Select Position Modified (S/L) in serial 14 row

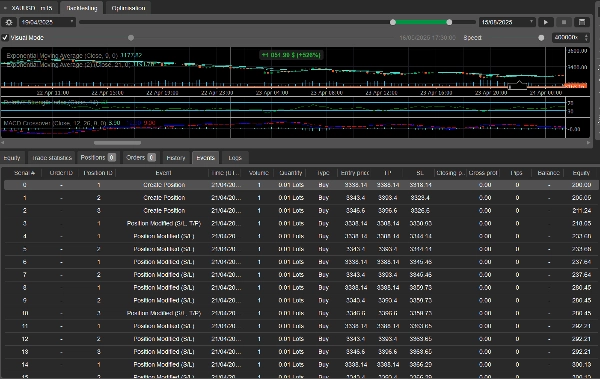[x=164, y=364]
